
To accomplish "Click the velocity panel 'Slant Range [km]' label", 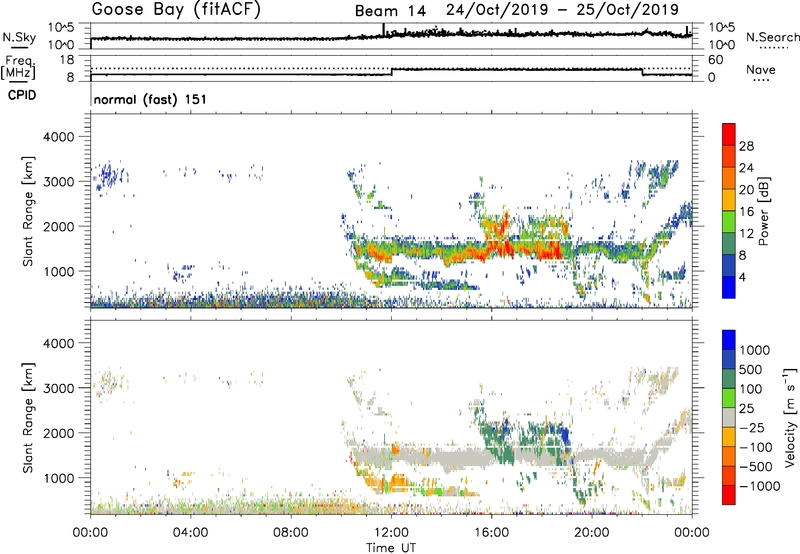I will [x=28, y=418].
